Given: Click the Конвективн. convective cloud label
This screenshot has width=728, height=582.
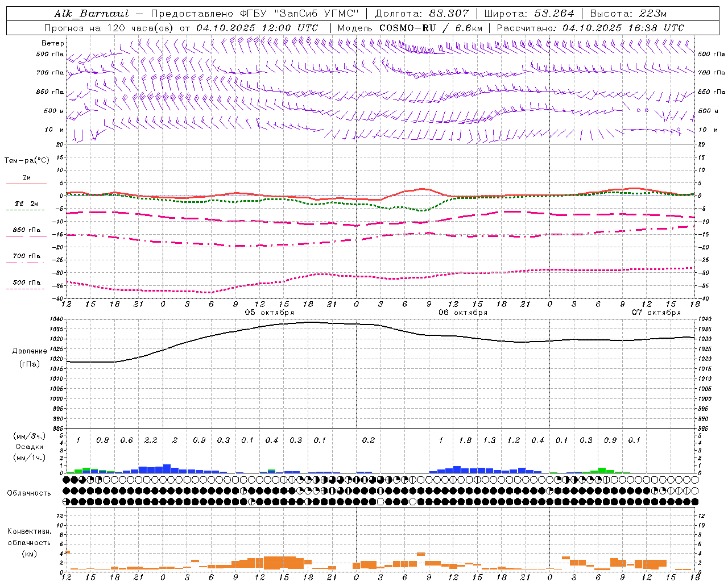Looking at the screenshot, I should [x=29, y=531].
